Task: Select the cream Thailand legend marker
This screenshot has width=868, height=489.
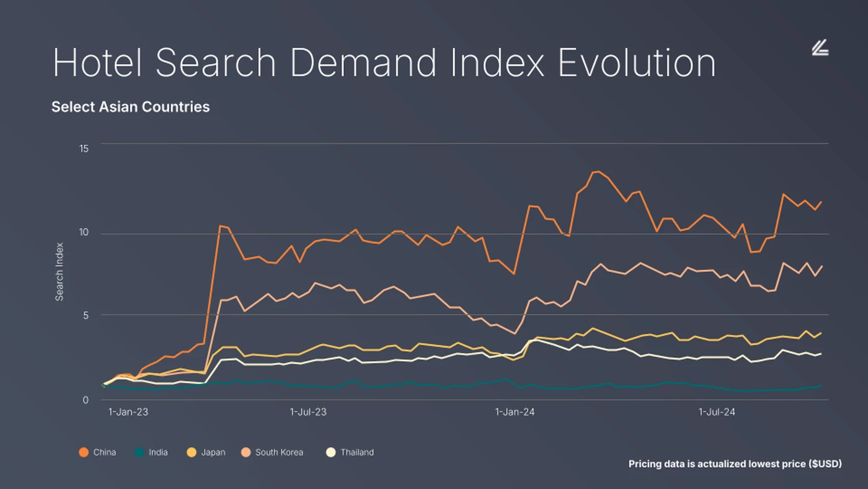Action: [332, 452]
